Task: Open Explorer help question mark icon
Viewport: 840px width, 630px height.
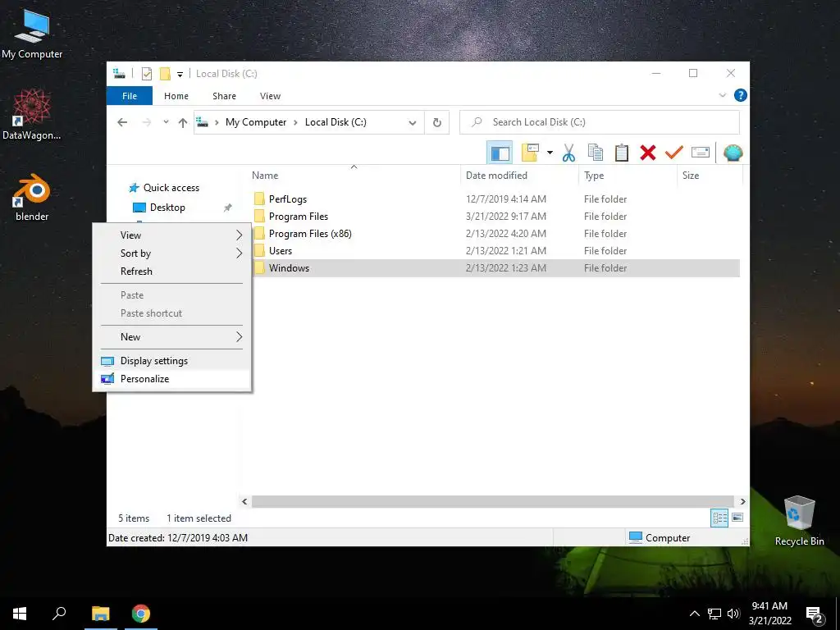Action: tap(741, 95)
